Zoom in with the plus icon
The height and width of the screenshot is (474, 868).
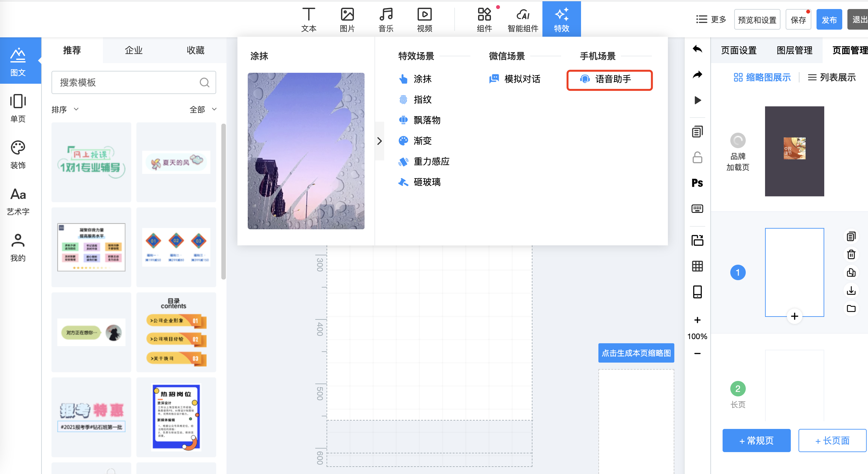(697, 320)
